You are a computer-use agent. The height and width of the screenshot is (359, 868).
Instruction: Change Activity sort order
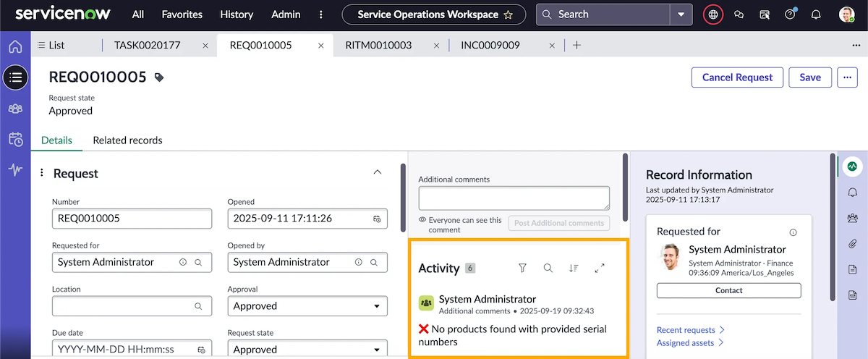click(574, 268)
